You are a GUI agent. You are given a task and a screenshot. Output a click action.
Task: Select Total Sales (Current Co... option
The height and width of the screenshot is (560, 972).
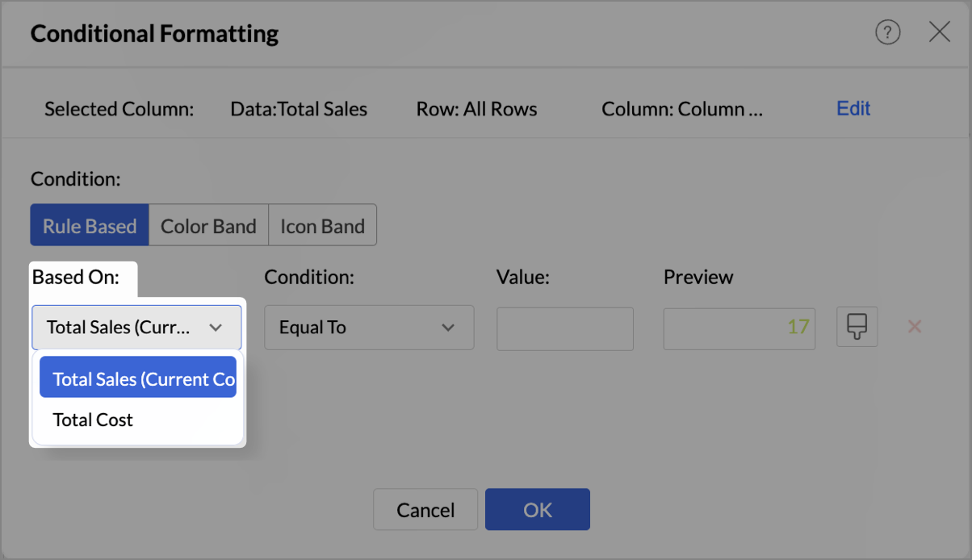tap(138, 379)
